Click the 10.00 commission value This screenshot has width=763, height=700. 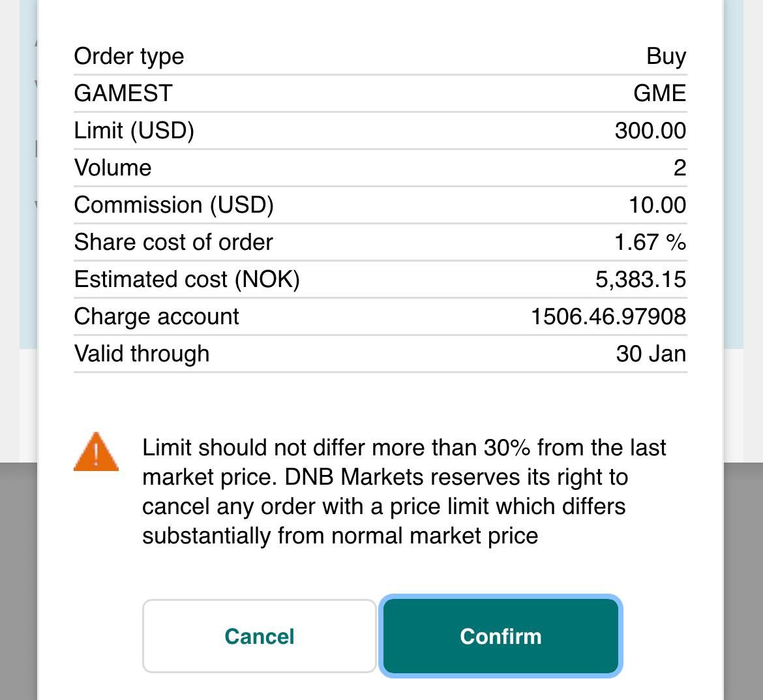657,205
